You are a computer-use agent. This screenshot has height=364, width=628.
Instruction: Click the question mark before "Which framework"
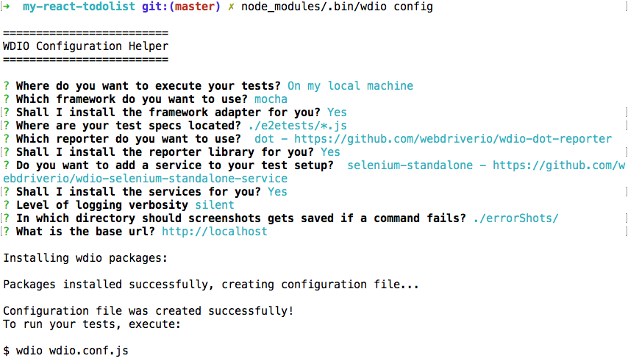point(7,99)
